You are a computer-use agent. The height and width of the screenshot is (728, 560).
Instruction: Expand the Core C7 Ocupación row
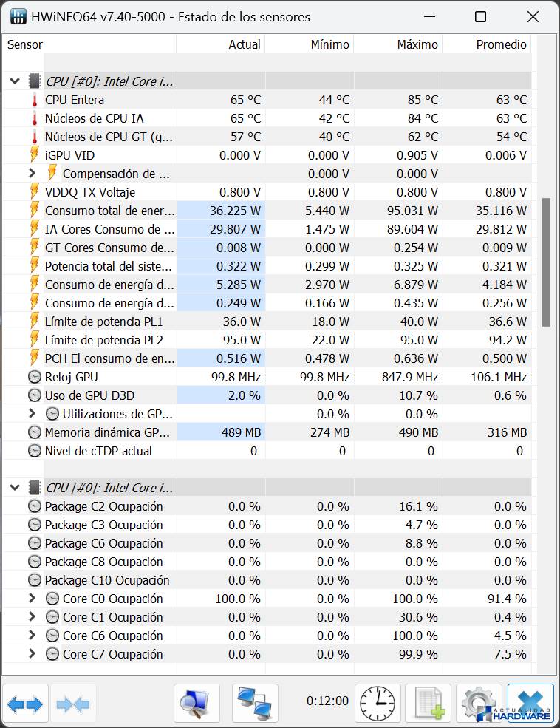(32, 654)
